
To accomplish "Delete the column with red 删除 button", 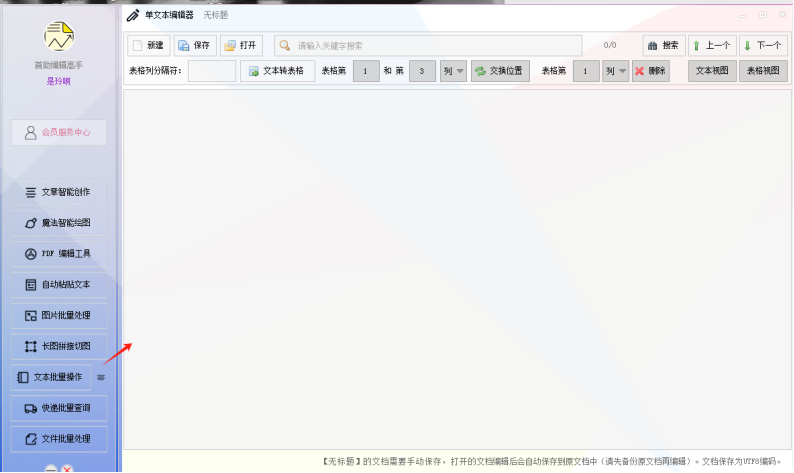I will click(651, 71).
